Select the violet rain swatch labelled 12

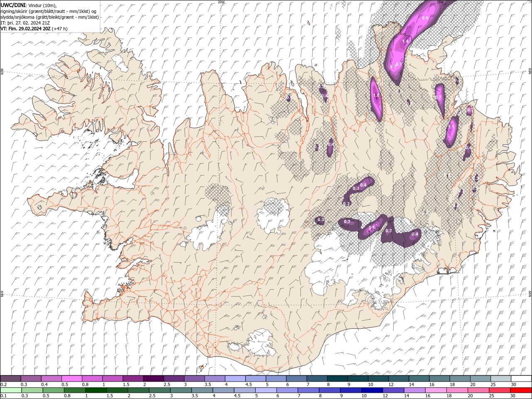coord(393,390)
